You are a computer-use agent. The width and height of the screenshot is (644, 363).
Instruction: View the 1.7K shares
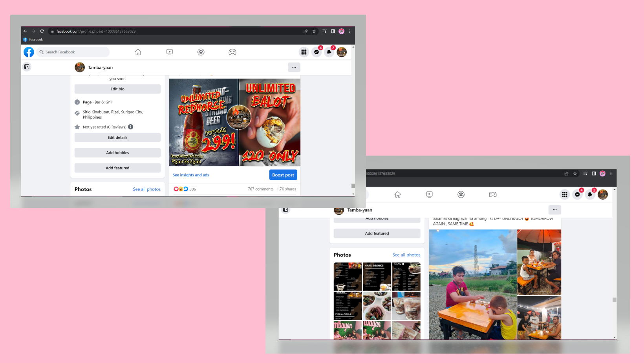click(x=287, y=189)
